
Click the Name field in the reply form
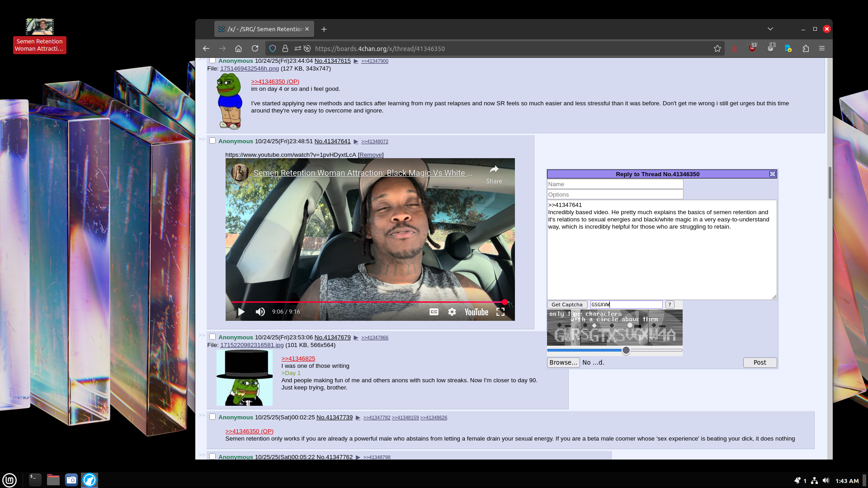615,184
